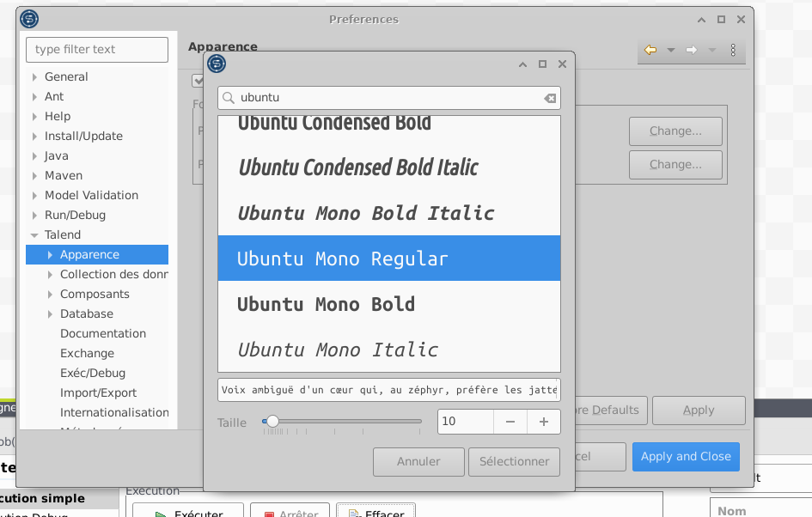
Task: Select Ubuntu Mono Bold font
Action: coord(389,304)
